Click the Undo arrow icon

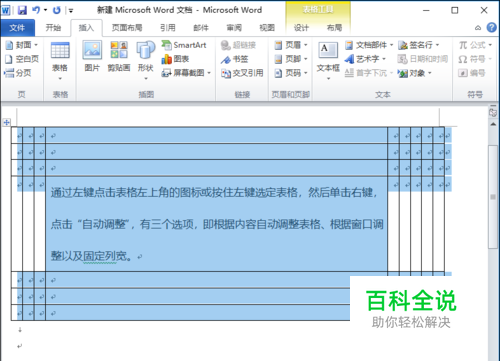(x=36, y=10)
